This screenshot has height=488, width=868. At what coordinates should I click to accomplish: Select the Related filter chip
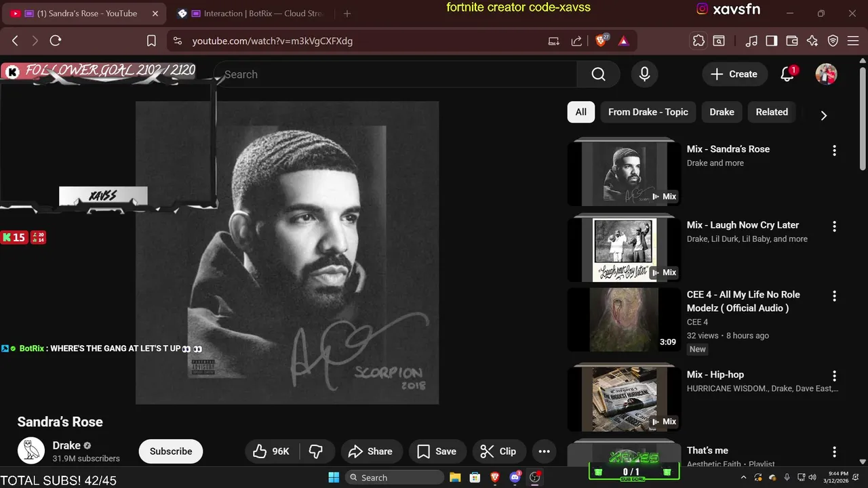point(772,112)
